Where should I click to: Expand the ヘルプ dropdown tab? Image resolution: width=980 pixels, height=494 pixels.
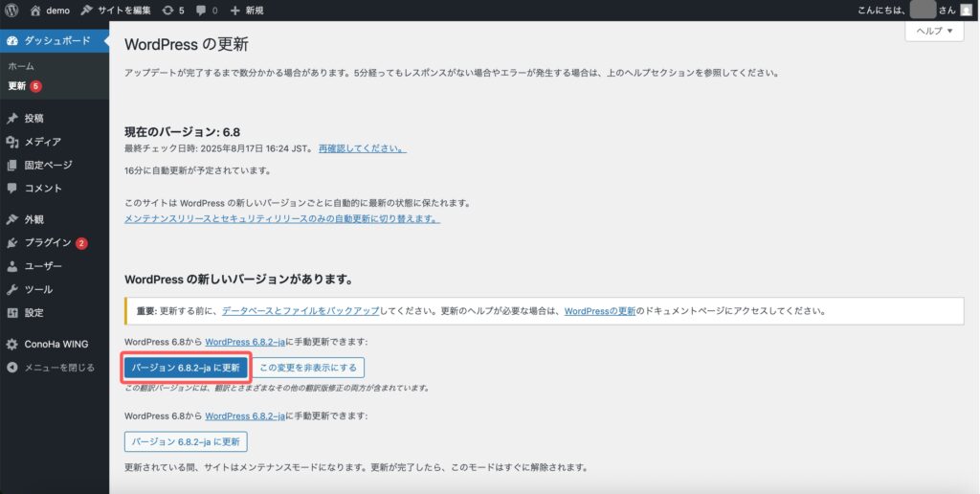(934, 31)
